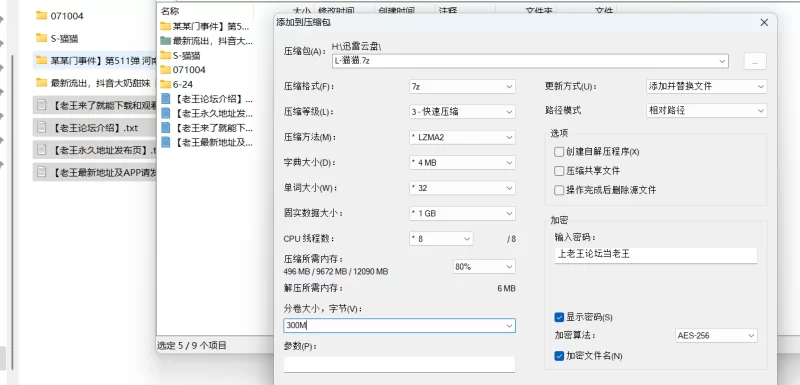Click the browse '...' button for archive path
The width and height of the screenshot is (800, 385).
pyautogui.click(x=755, y=61)
